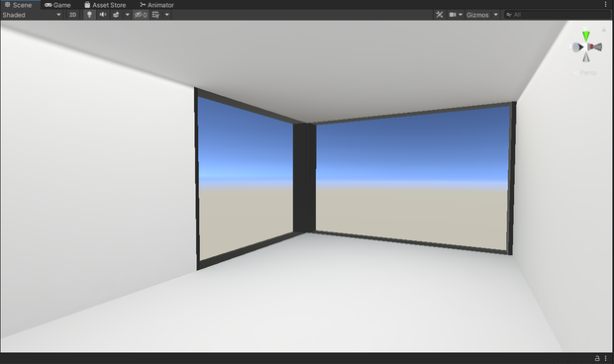The height and width of the screenshot is (364, 614).
Task: Switch to the Asset Store tab
Action: point(105,5)
